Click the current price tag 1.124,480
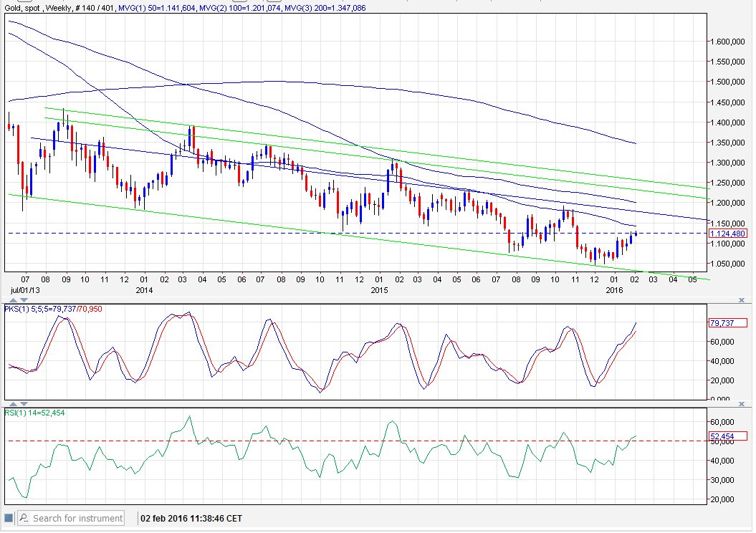This screenshot has width=756, height=533. pyautogui.click(x=728, y=234)
